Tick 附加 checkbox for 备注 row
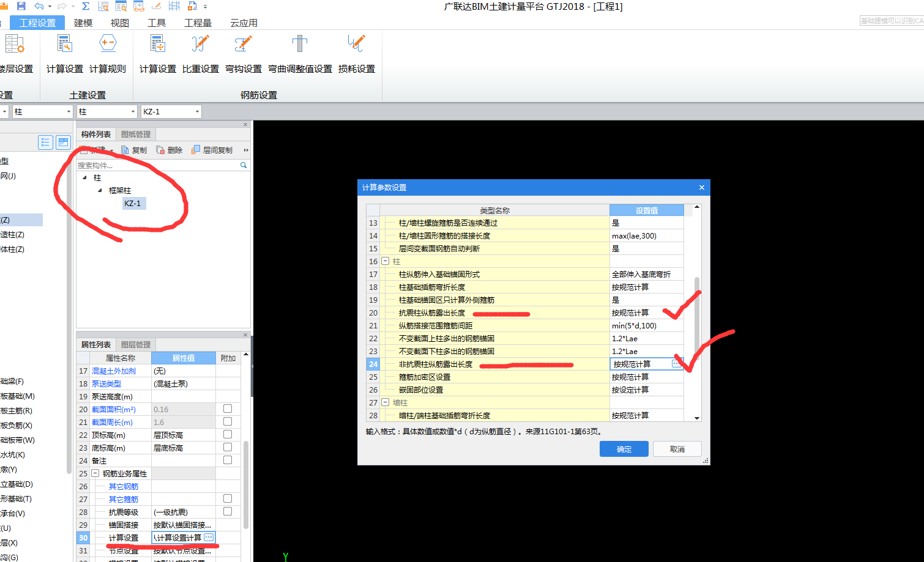 pyautogui.click(x=228, y=460)
